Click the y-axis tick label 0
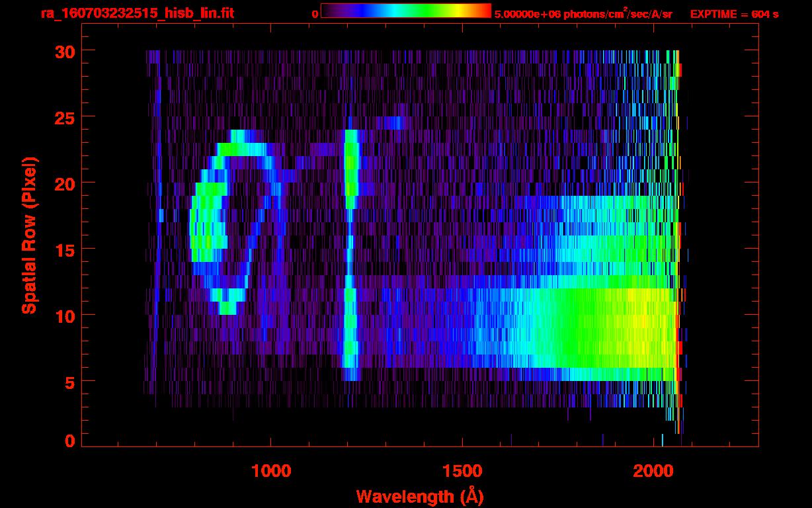The height and width of the screenshot is (508, 812). point(69,441)
